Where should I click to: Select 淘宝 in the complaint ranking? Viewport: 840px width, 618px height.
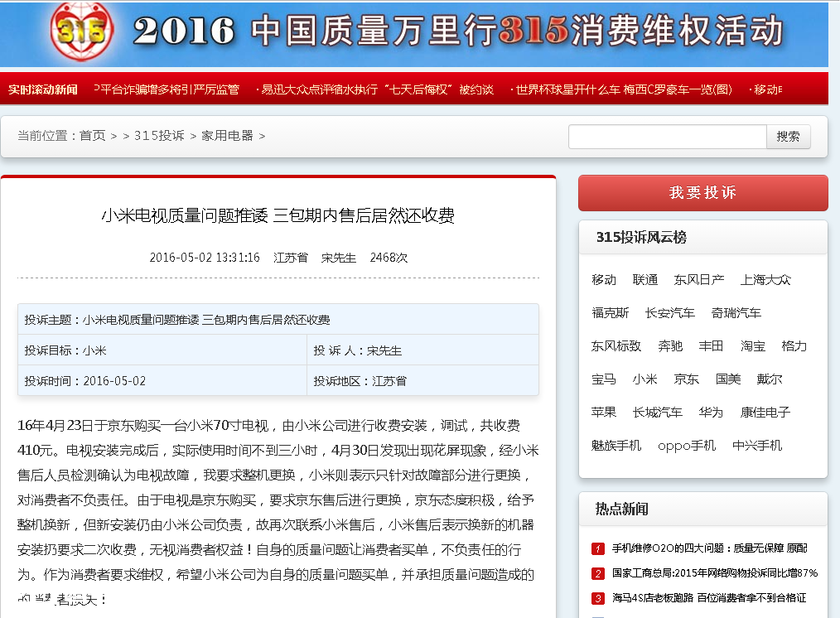[x=753, y=346]
